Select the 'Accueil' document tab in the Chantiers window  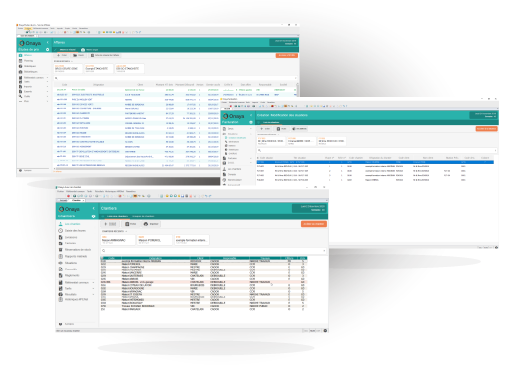click(63, 200)
